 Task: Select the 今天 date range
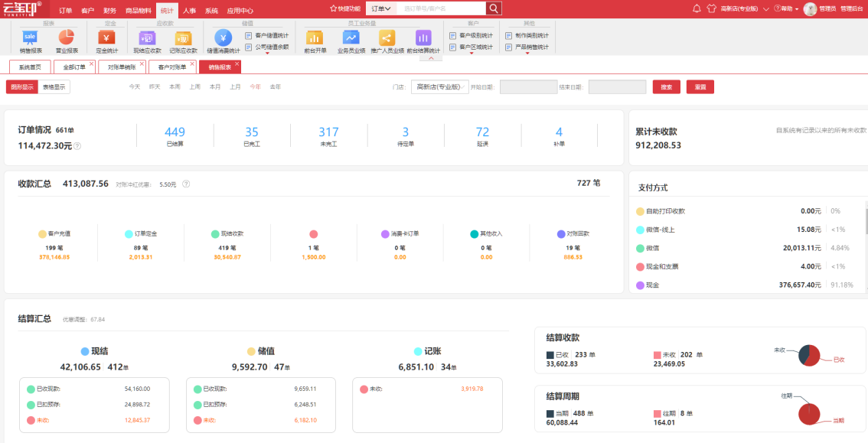[135, 86]
